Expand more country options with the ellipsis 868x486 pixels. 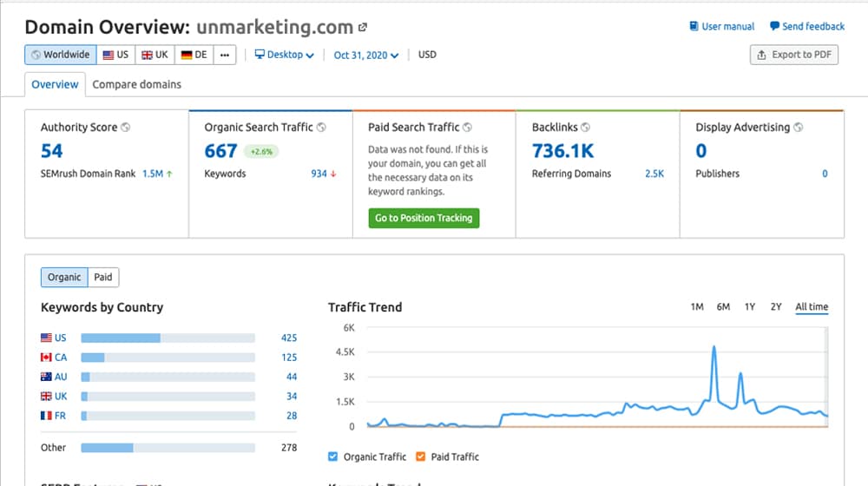[225, 55]
